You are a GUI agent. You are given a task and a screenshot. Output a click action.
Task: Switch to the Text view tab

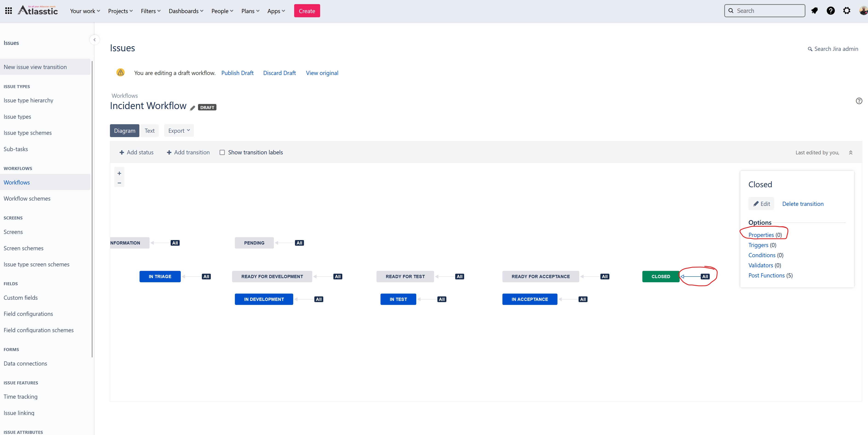(149, 130)
